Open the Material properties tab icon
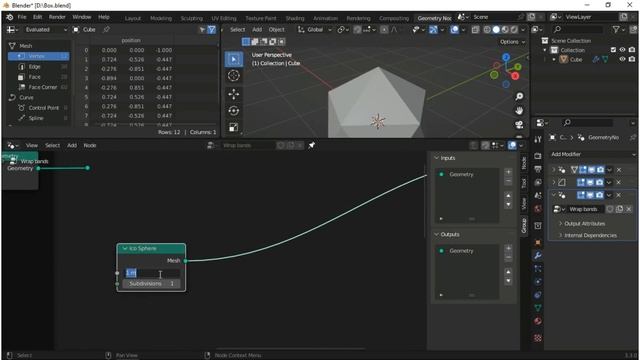The height and width of the screenshot is (360, 640). click(x=538, y=321)
